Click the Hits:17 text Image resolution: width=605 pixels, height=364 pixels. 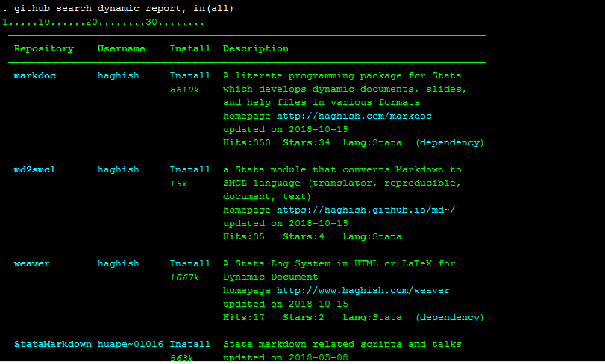tap(244, 317)
